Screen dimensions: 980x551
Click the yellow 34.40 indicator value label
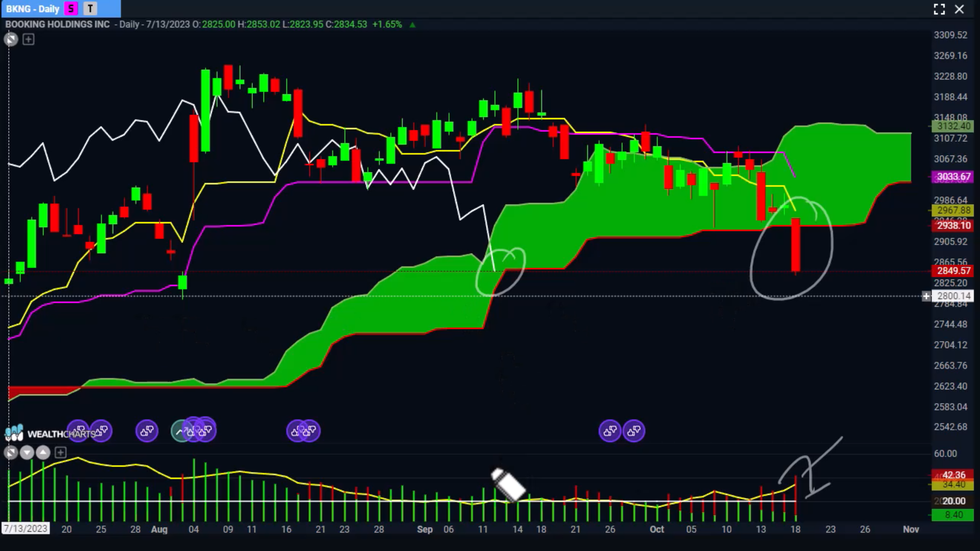(x=952, y=484)
